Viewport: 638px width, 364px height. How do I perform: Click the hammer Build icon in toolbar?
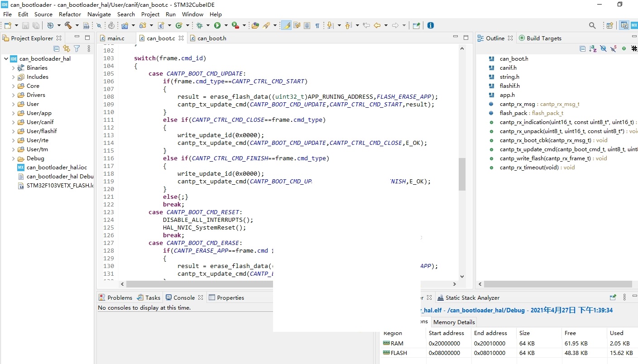(x=68, y=25)
